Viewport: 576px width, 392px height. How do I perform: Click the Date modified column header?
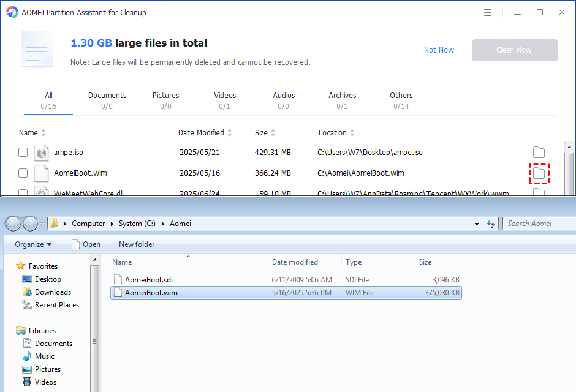[x=305, y=262]
